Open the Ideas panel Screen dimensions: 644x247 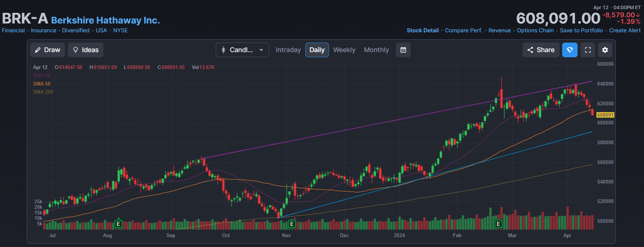pos(85,50)
